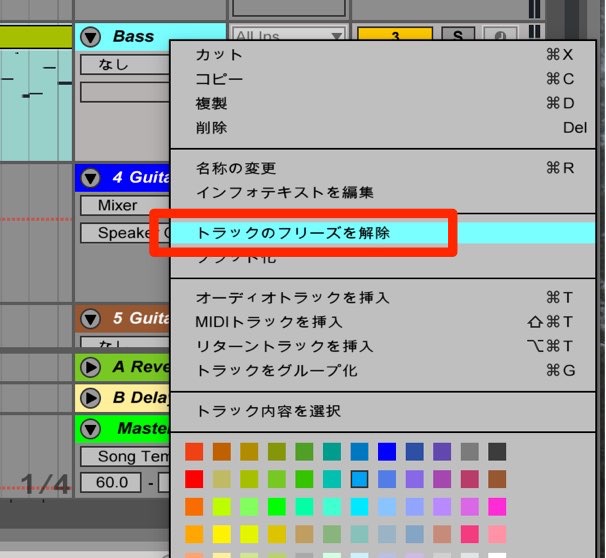Viewport: 606px width, 558px height.
Task: Pick the dark gray swatch in first row
Action: click(497, 452)
